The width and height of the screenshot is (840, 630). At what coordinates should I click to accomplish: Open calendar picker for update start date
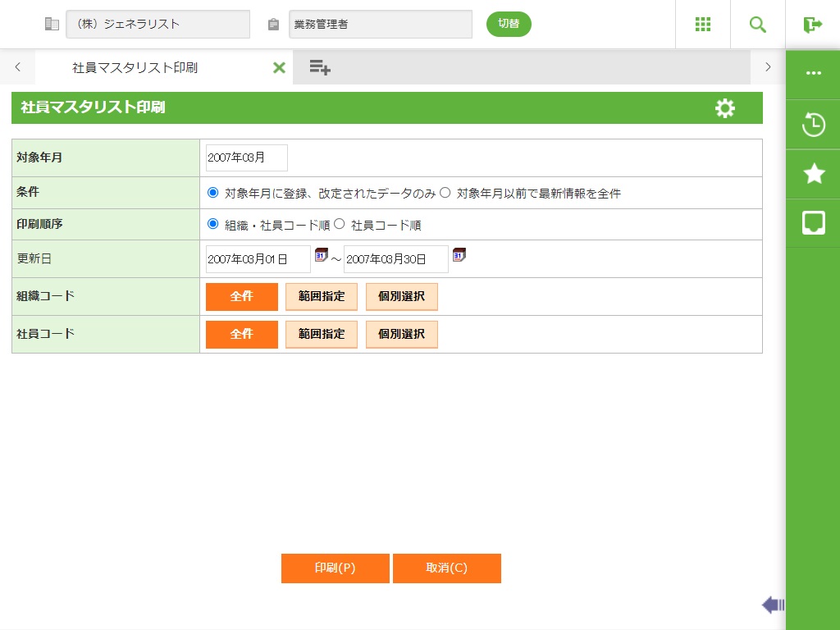321,254
